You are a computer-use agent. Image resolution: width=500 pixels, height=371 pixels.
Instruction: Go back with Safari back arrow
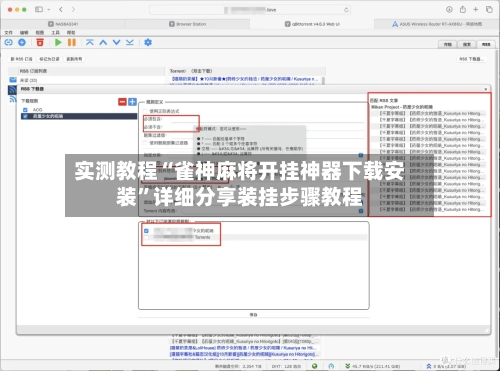coord(61,9)
